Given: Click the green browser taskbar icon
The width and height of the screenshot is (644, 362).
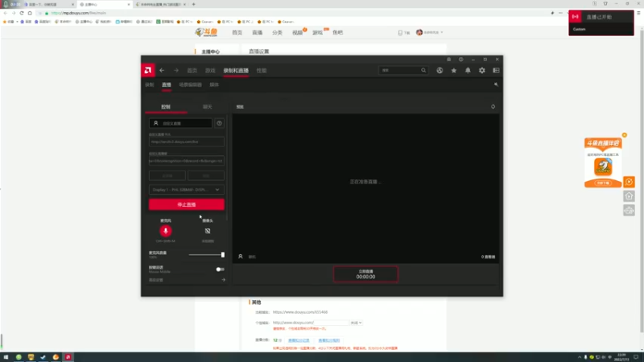Looking at the screenshot, I should tap(19, 357).
